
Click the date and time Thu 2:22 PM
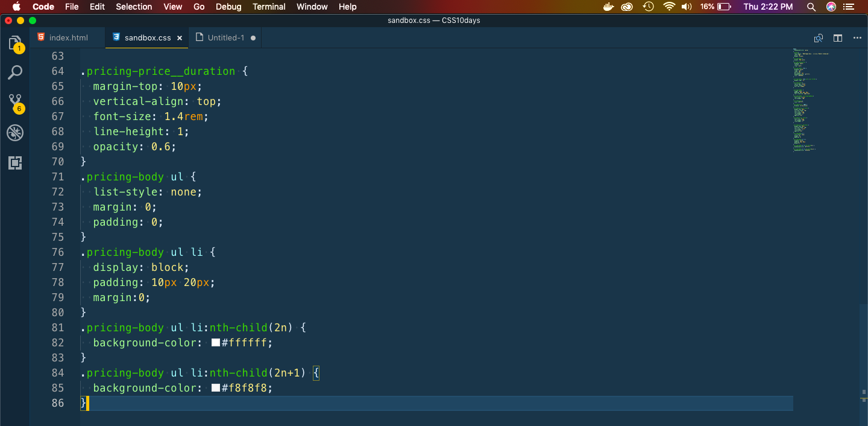(768, 7)
